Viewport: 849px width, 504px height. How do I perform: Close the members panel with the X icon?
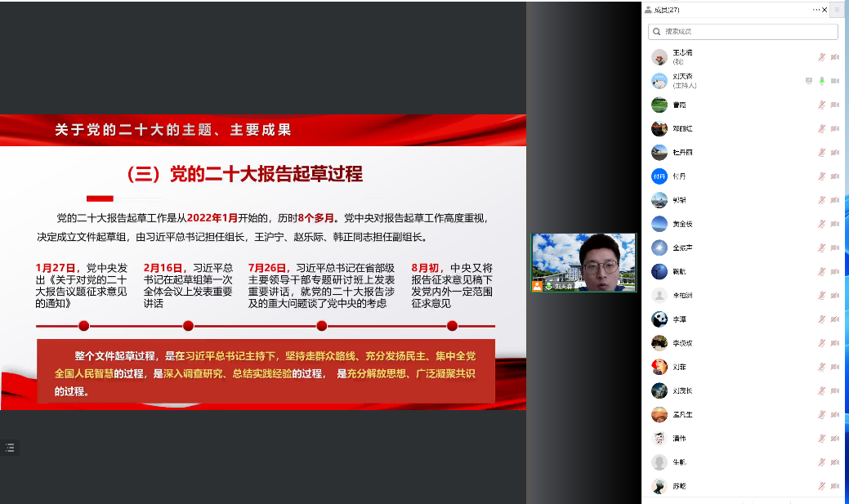tap(825, 10)
